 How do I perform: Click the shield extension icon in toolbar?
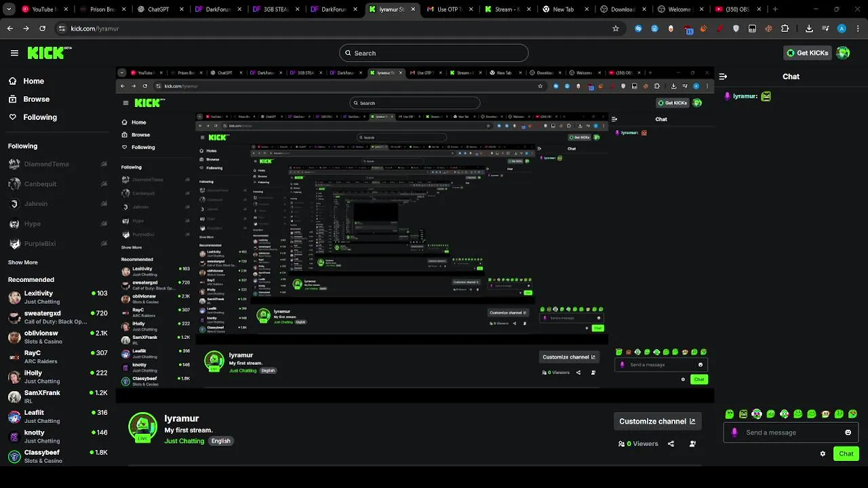tap(736, 28)
